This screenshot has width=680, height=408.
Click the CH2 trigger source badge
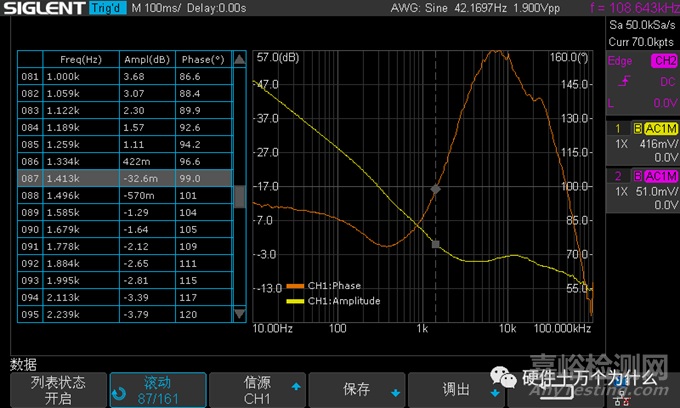pyautogui.click(x=663, y=60)
